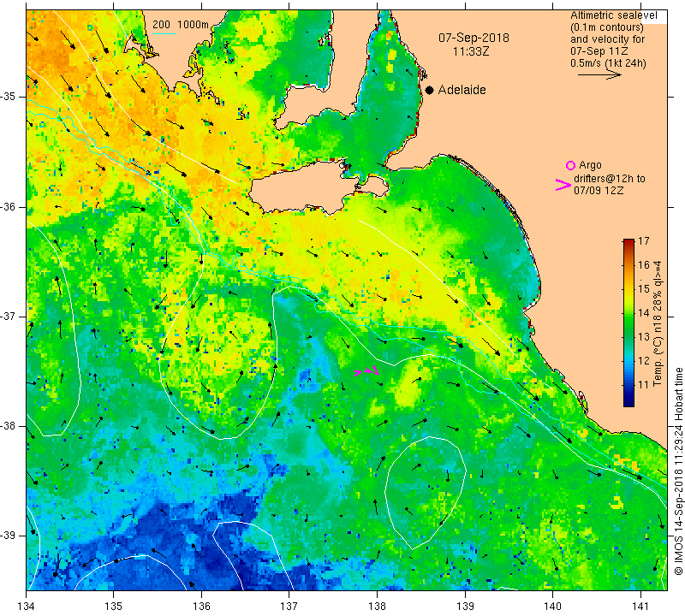Viewport: 685px width, 616px height.
Task: Click the IMOS copyright timestamp text
Action: point(678,471)
